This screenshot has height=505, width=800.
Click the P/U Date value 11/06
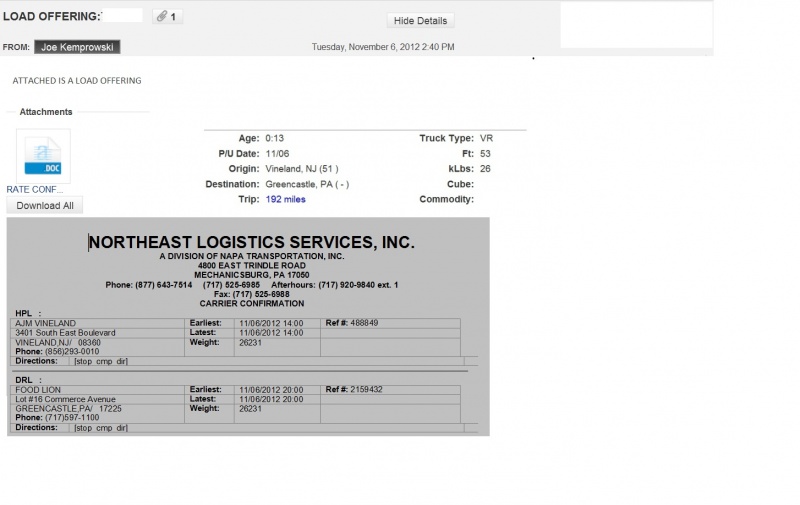[x=277, y=154]
